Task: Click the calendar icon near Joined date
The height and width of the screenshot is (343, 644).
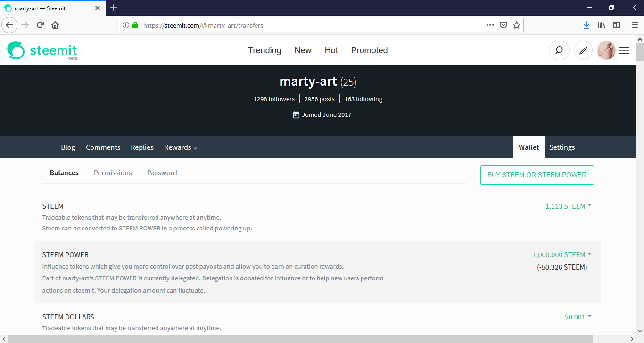Action: pyautogui.click(x=296, y=115)
